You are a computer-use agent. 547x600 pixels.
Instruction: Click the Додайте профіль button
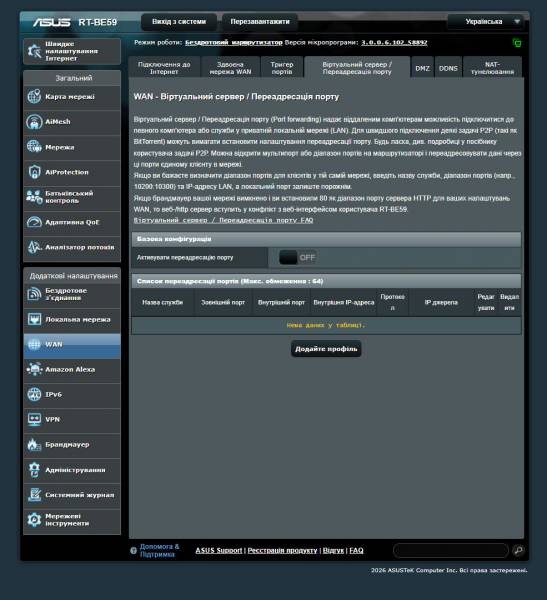pos(326,349)
